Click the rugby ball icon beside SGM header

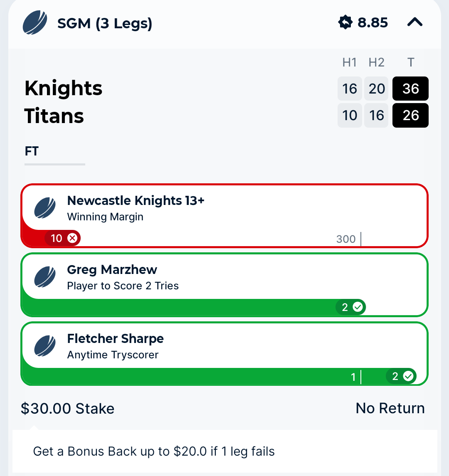pyautogui.click(x=35, y=23)
